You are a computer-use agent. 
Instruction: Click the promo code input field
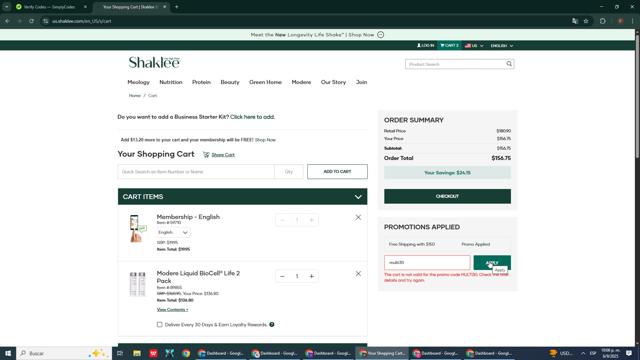click(x=427, y=262)
